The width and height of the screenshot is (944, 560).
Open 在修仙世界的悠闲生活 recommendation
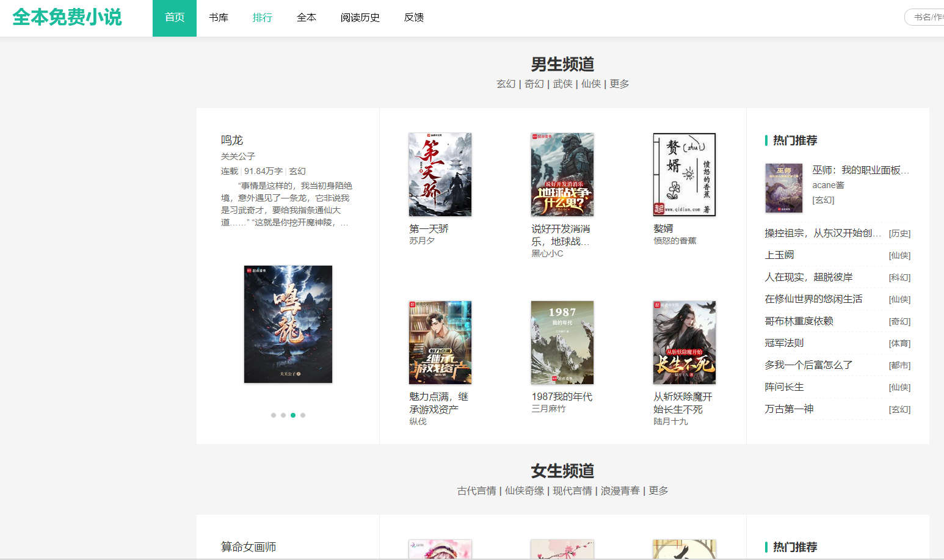[813, 299]
